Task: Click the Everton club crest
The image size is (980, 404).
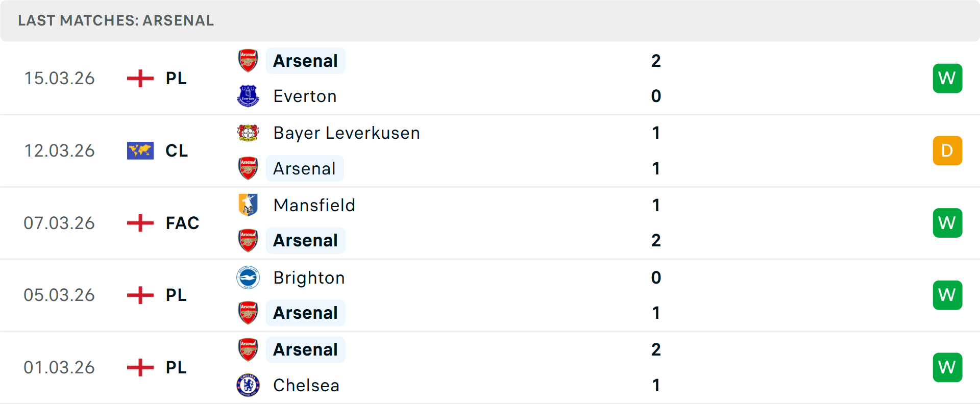Action: pyautogui.click(x=248, y=96)
